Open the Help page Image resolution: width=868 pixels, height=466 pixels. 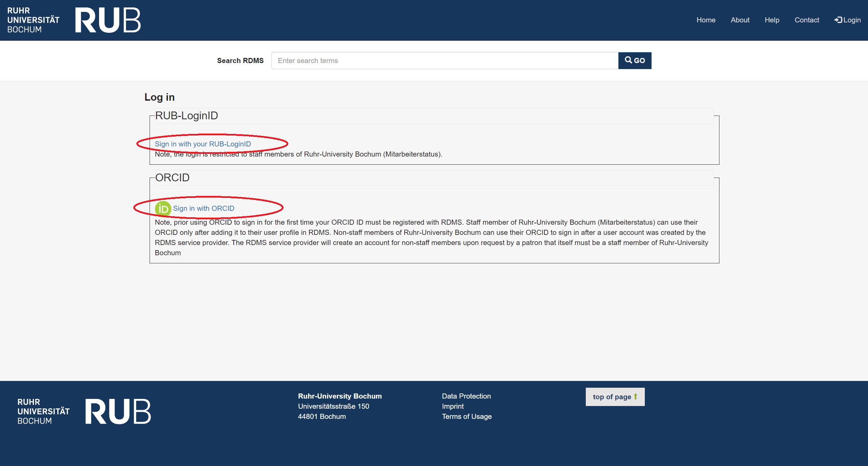tap(772, 20)
